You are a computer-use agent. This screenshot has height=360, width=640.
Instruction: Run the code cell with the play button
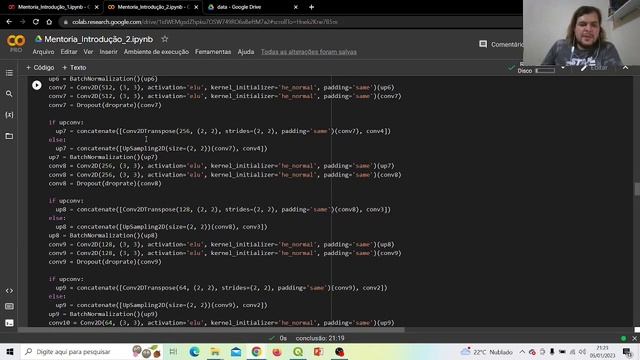coord(37,85)
